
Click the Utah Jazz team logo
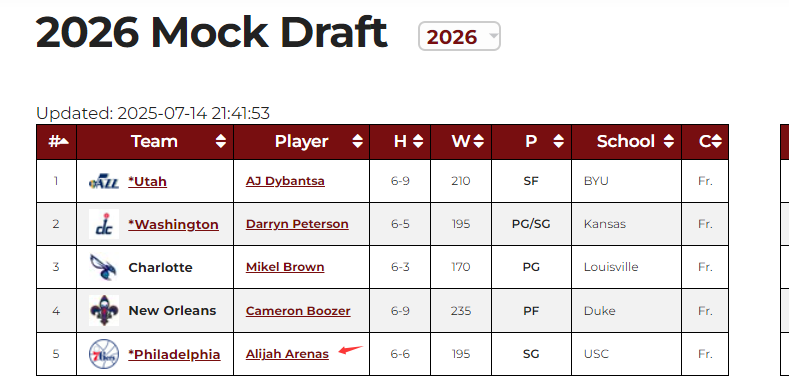click(x=104, y=181)
